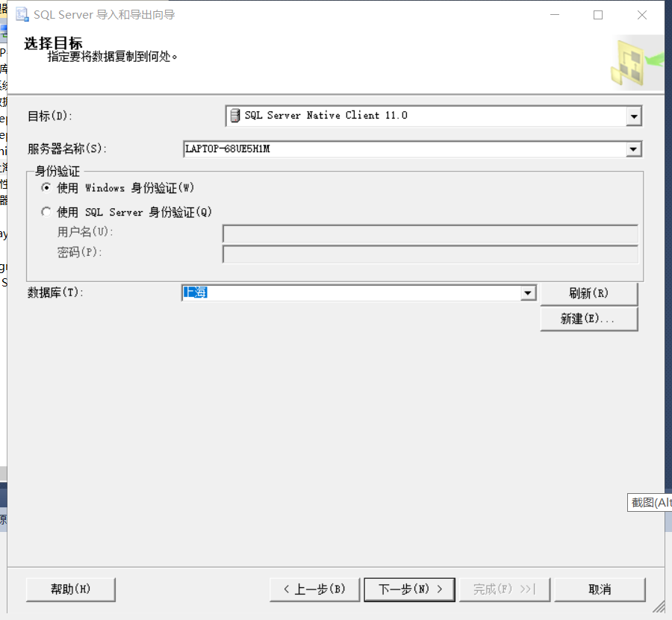Screen dimensions: 672x620
Task: Click the 服务器名称(S) label
Action: point(67,149)
